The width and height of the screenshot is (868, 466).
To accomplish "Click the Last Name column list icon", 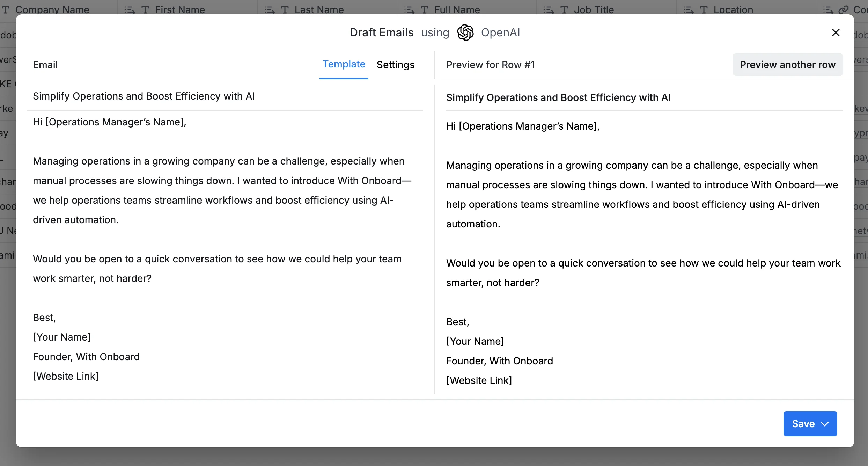I will [270, 10].
